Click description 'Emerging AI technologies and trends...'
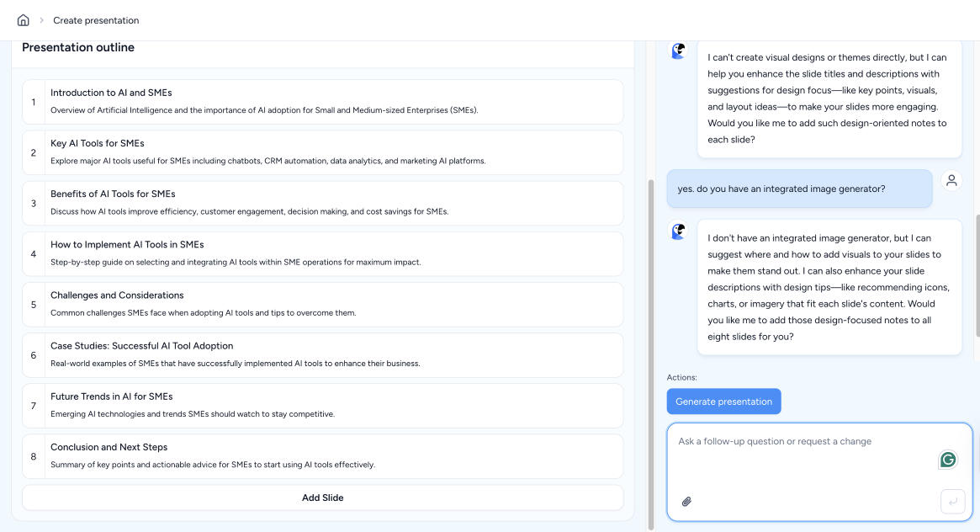The height and width of the screenshot is (532, 980). coord(193,414)
